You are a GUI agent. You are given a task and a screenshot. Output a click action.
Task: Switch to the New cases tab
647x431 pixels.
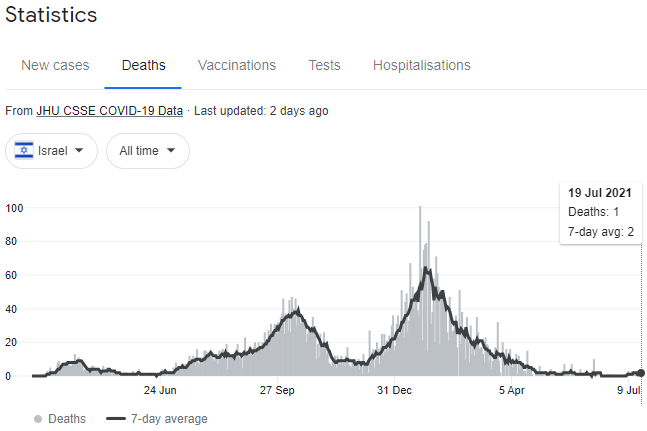point(55,65)
